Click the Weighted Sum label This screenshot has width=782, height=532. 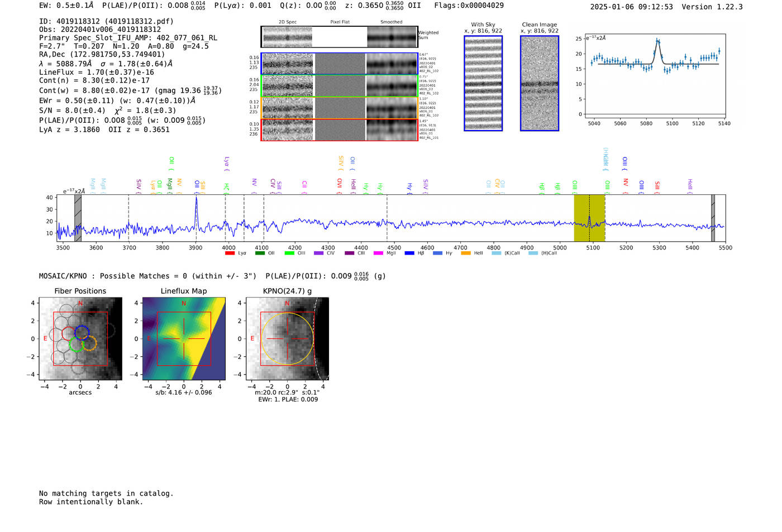[428, 35]
